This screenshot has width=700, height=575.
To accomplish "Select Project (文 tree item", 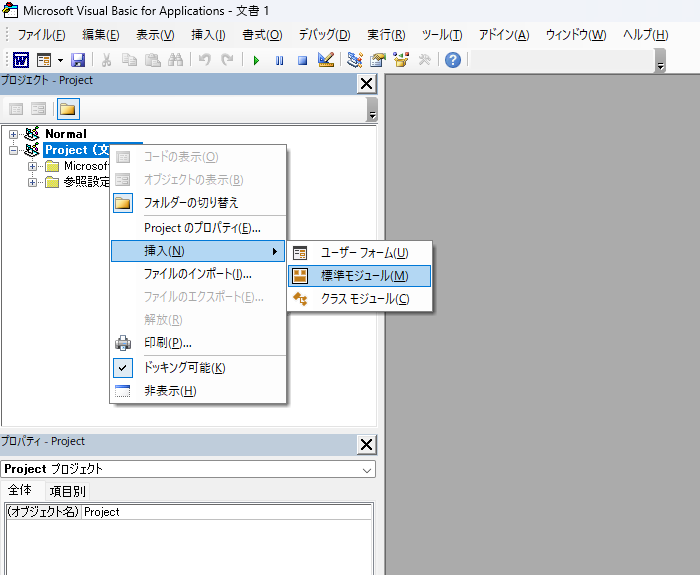I will [x=77, y=150].
